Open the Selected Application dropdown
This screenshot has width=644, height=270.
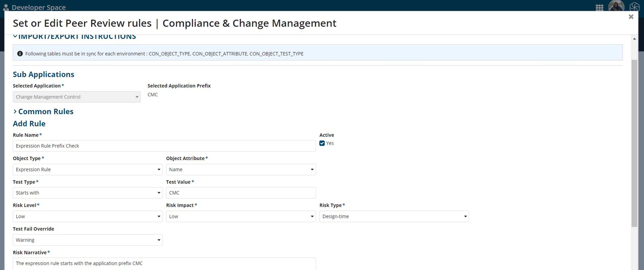(76, 97)
